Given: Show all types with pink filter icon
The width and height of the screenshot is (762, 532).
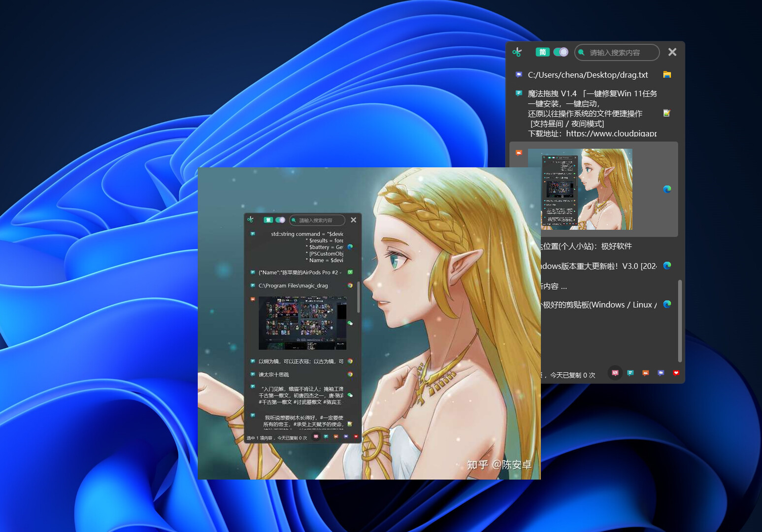Looking at the screenshot, I should [x=615, y=373].
